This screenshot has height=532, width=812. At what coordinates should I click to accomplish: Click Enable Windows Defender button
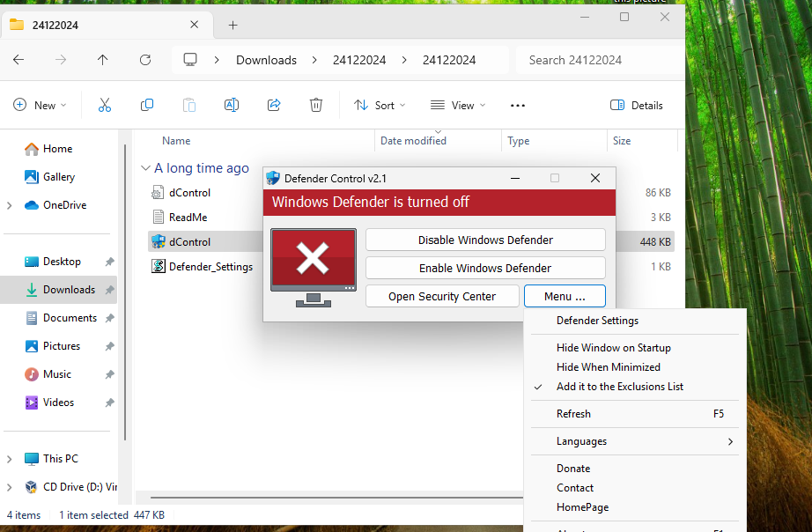[x=486, y=268]
